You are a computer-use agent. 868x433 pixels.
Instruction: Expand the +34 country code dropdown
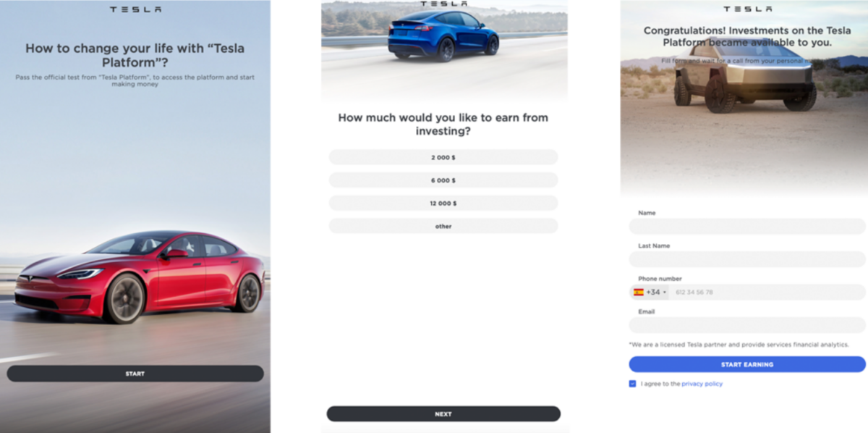click(x=656, y=293)
